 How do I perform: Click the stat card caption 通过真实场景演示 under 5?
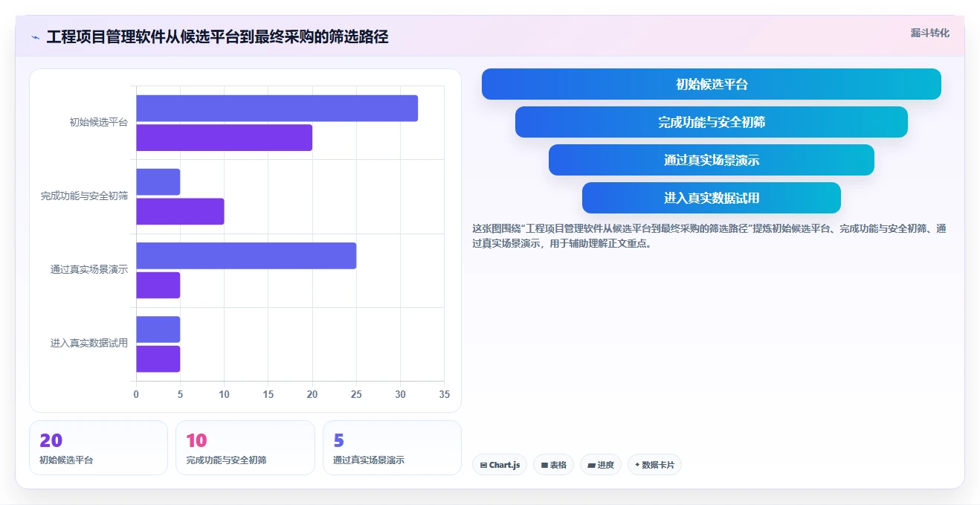369,460
